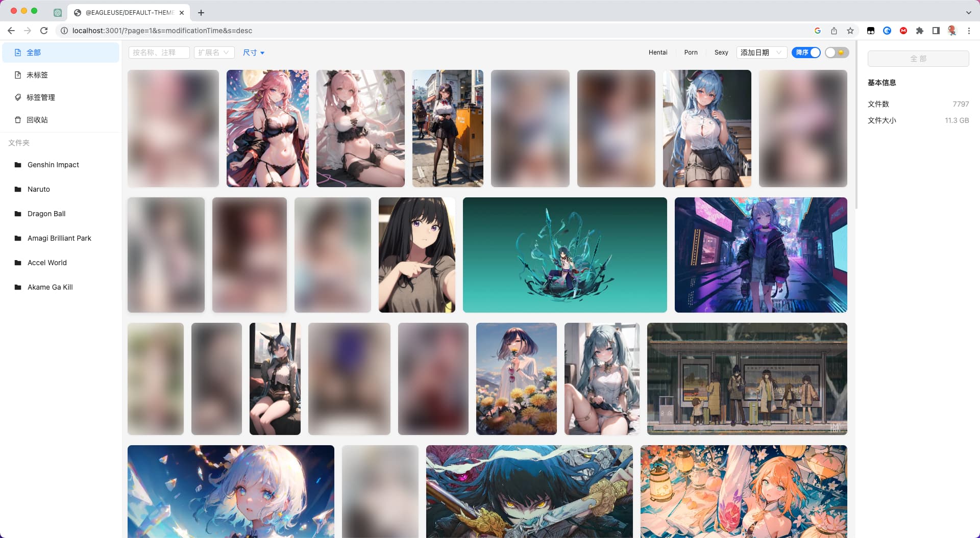Open 标签管理 tag management

(40, 97)
